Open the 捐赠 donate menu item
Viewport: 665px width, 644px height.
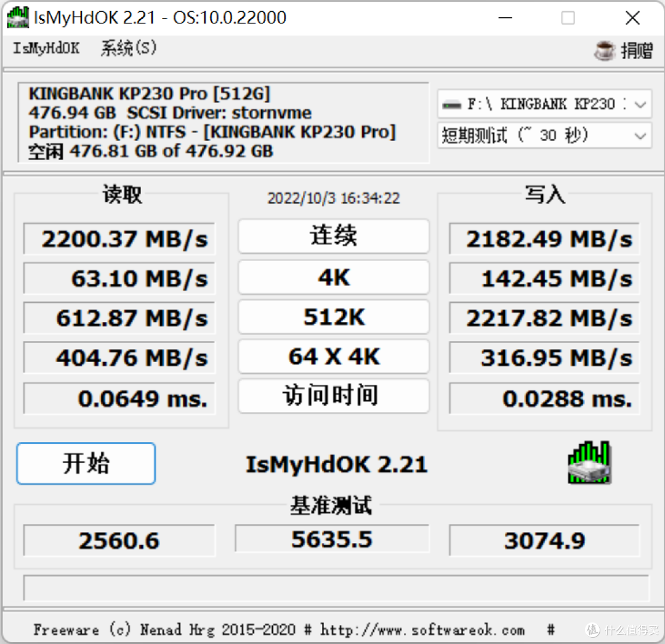click(x=636, y=51)
